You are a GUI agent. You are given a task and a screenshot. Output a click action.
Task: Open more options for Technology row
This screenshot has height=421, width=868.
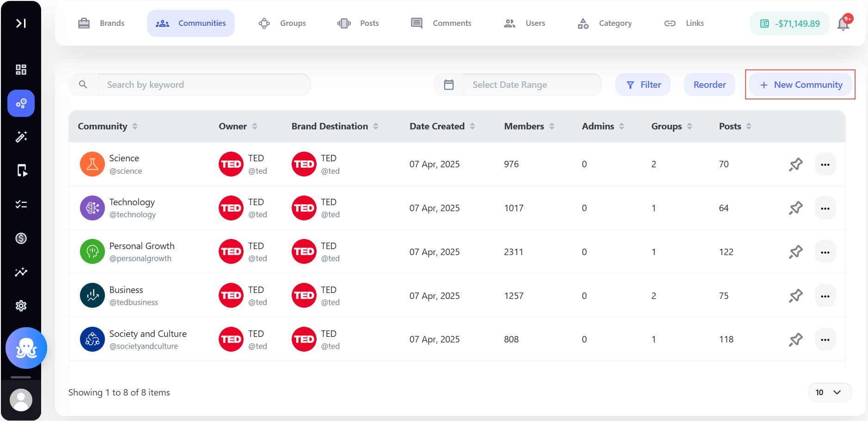point(825,208)
